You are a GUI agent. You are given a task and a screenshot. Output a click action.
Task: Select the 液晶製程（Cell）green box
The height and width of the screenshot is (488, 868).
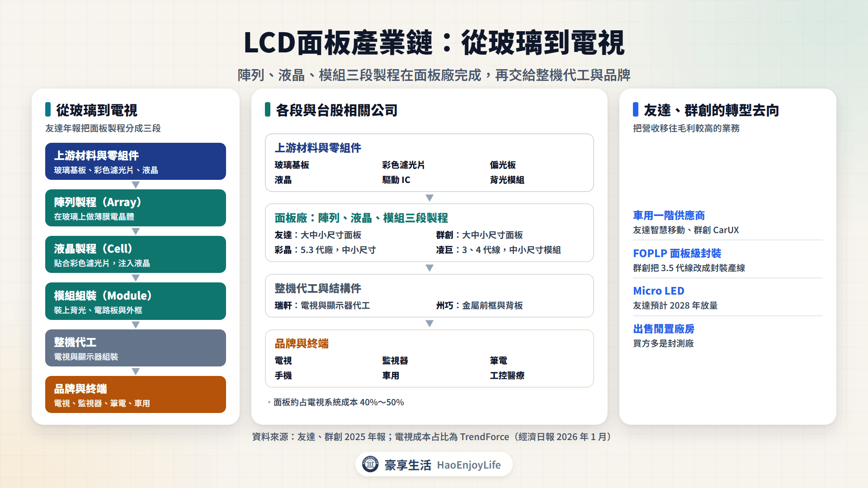click(136, 254)
